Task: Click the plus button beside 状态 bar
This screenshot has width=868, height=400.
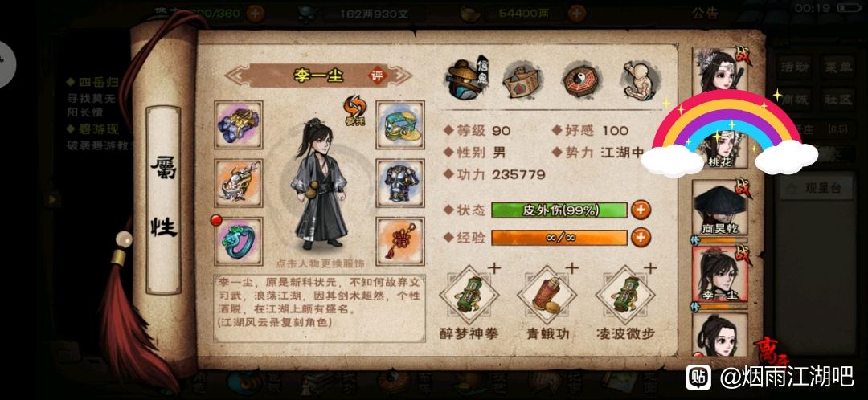Action: pyautogui.click(x=641, y=210)
